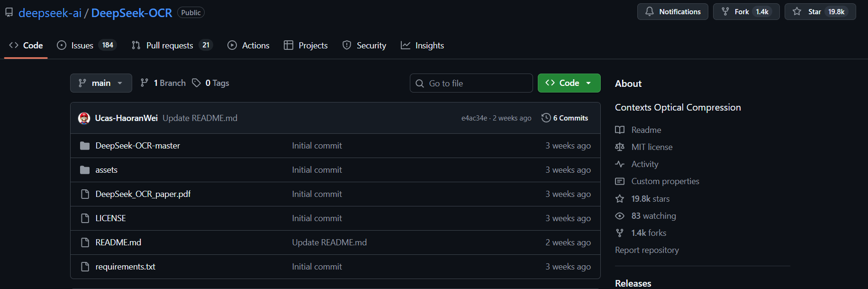Click the eye icon beside 83 watching
Screen dimensions: 868x289
tap(620, 216)
